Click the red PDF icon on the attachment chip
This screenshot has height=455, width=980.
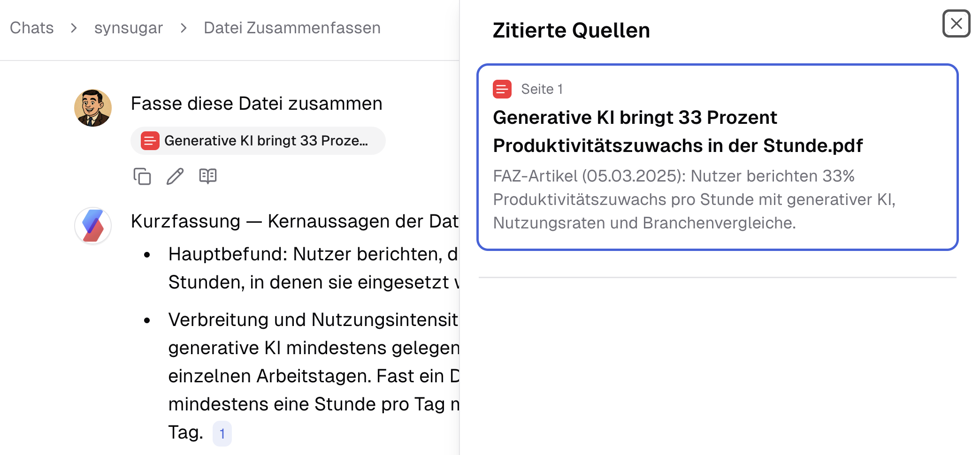(150, 140)
